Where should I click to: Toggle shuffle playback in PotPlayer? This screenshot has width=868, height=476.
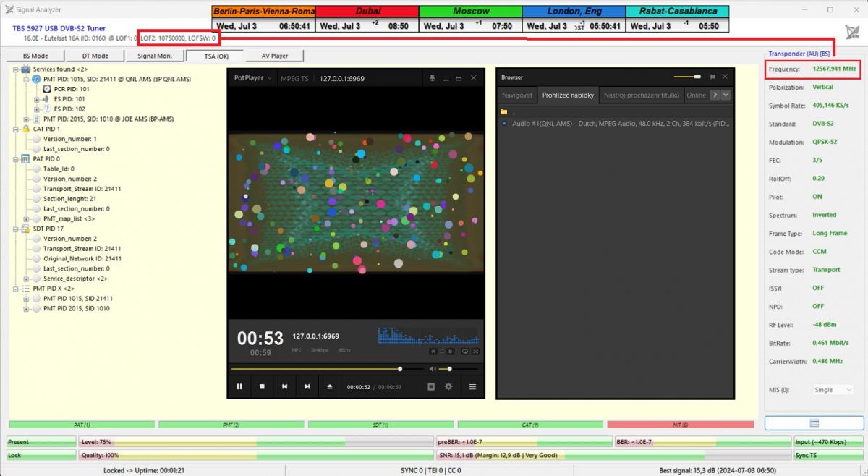[x=475, y=351]
